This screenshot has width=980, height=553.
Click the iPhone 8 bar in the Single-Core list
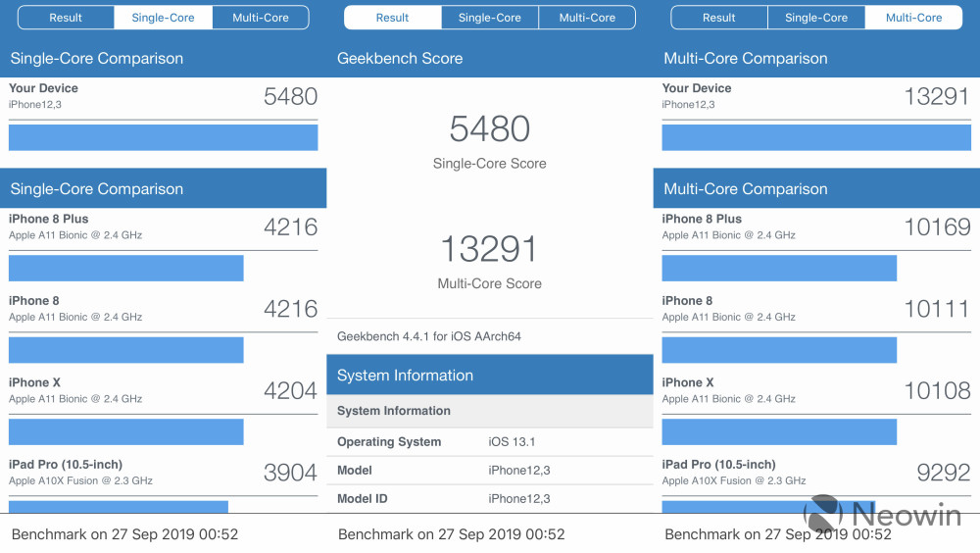126,350
